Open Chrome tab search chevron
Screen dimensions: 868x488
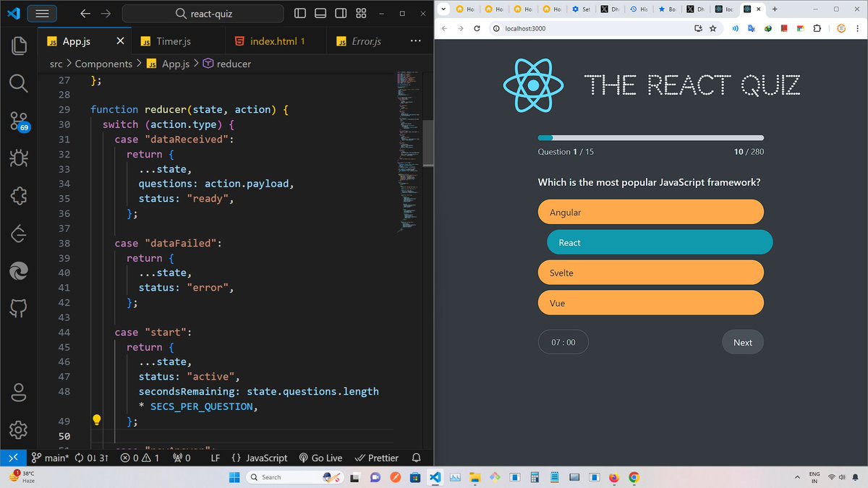(442, 9)
